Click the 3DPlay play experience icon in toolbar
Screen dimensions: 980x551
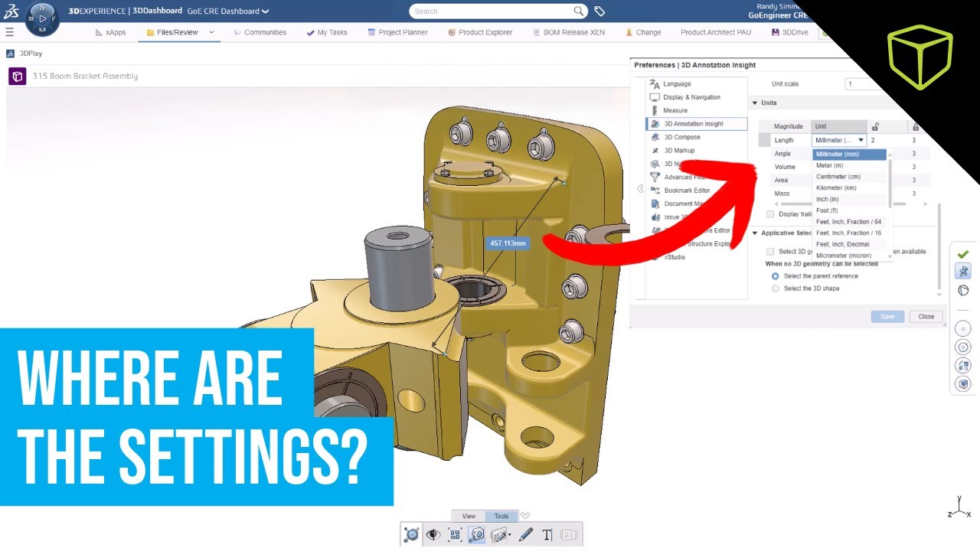[x=412, y=535]
